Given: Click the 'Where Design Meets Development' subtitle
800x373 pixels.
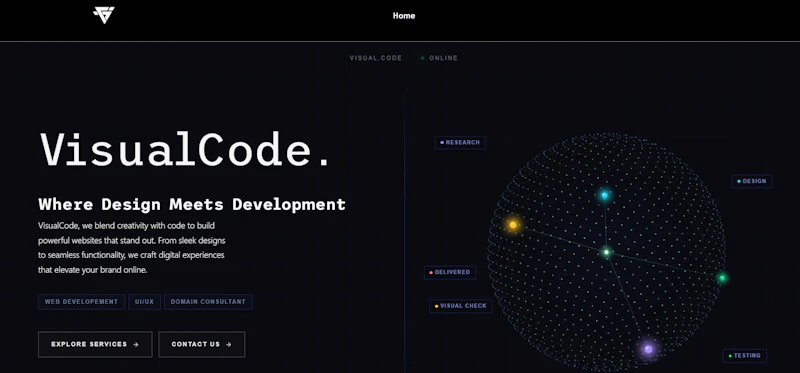Looking at the screenshot, I should click(192, 205).
